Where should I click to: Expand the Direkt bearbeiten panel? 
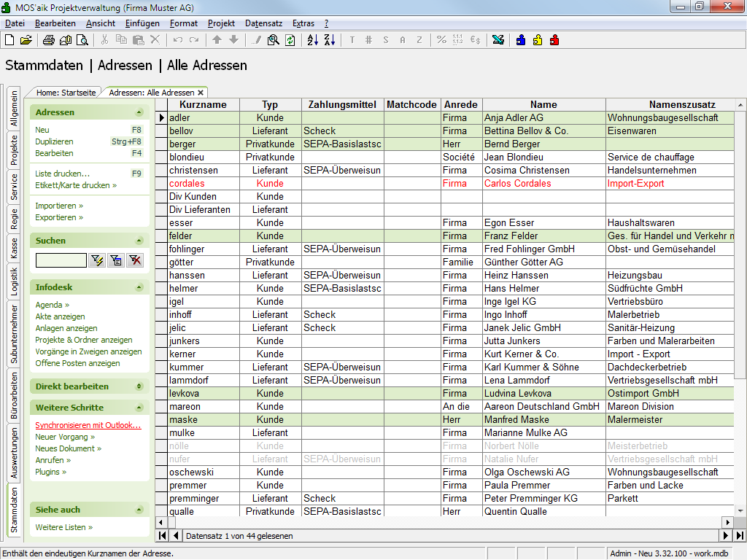139,386
